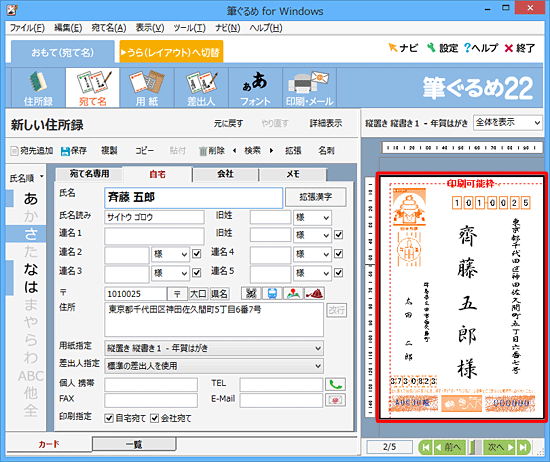The height and width of the screenshot is (462, 550).
Task: Open the 用紙 paper settings icon
Action: [x=147, y=88]
